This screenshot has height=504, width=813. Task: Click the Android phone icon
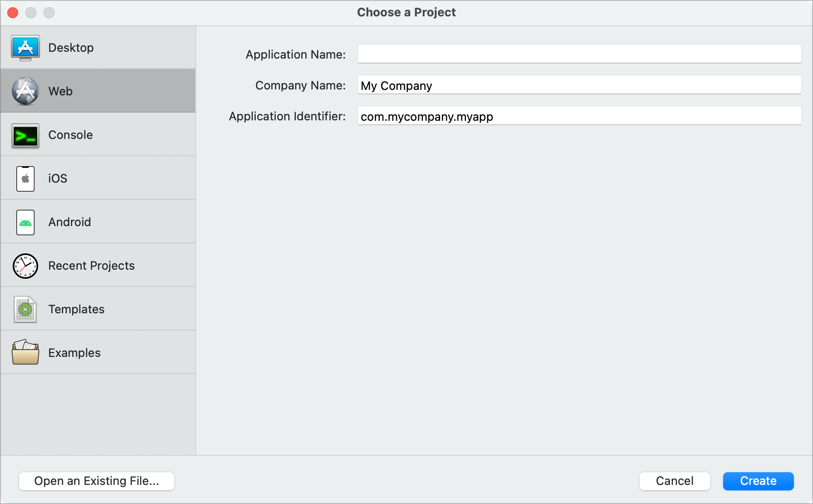point(25,222)
